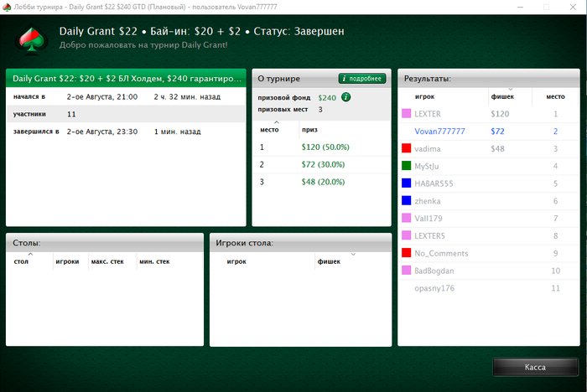The height and width of the screenshot is (392, 587).
Task: Select player Vovan777777 in results
Action: (489, 132)
